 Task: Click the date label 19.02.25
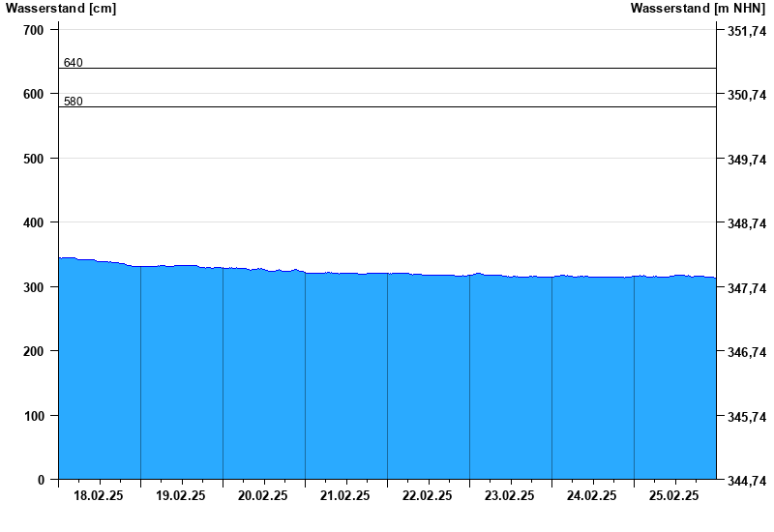pyautogui.click(x=181, y=495)
